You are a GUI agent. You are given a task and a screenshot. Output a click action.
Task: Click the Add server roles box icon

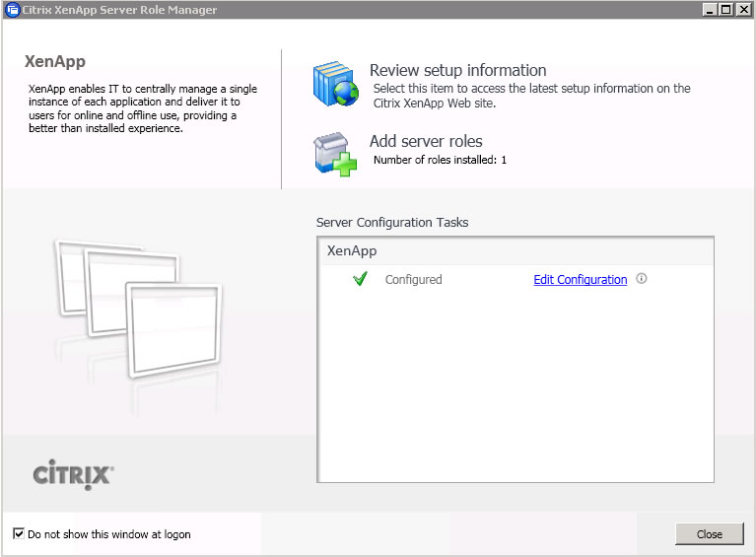coord(335,155)
